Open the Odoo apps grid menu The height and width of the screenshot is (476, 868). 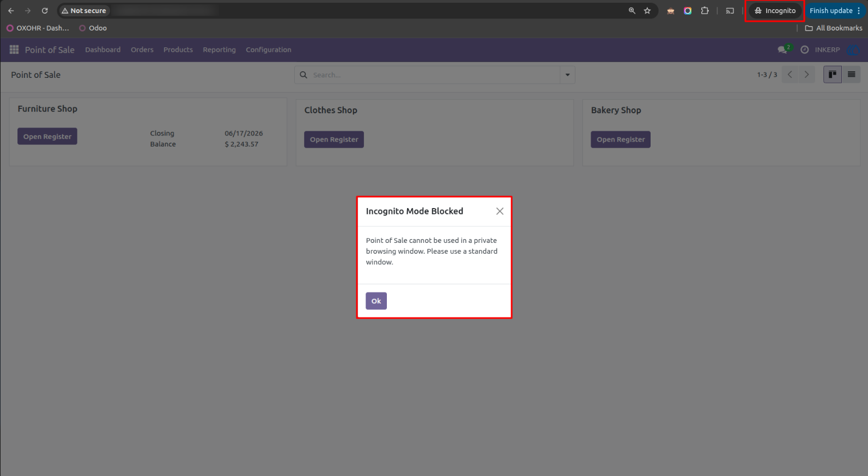(x=14, y=50)
